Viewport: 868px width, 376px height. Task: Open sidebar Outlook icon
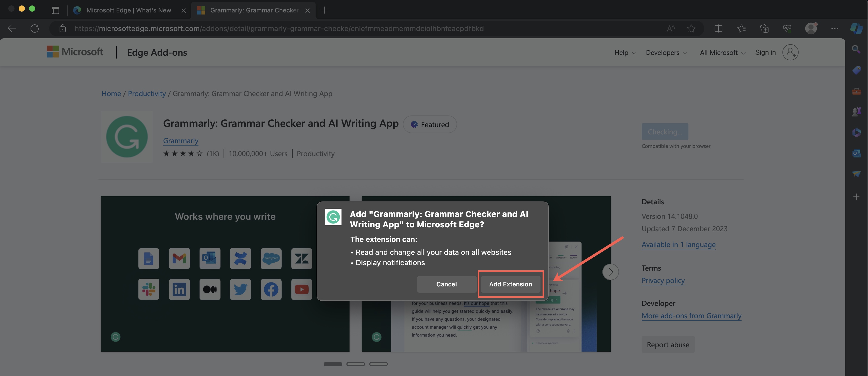856,153
